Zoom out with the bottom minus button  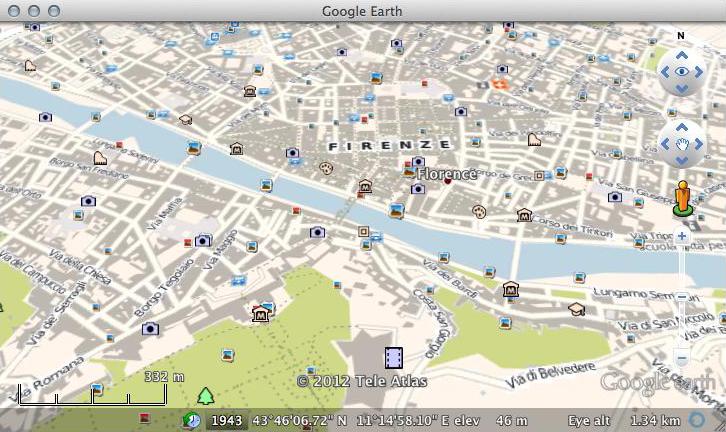click(682, 358)
